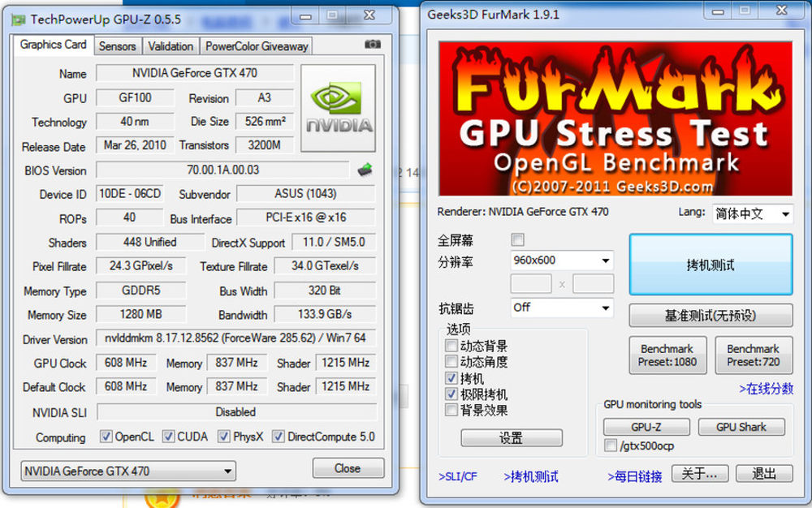This screenshot has height=508, width=812.
Task: Open the >每日链接 daily link
Action: click(634, 476)
